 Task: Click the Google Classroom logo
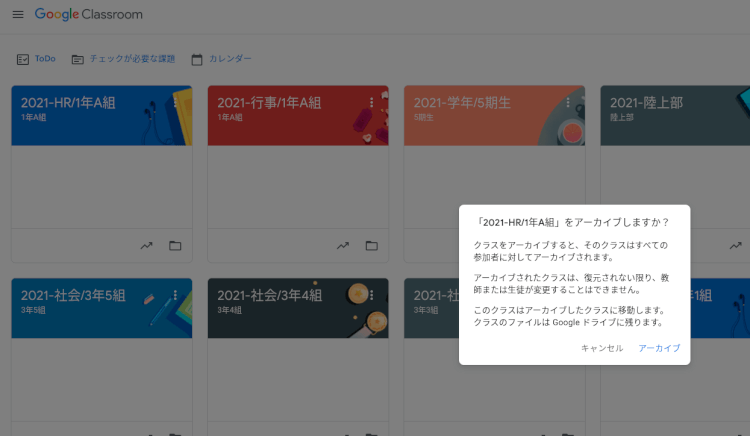[x=88, y=14]
